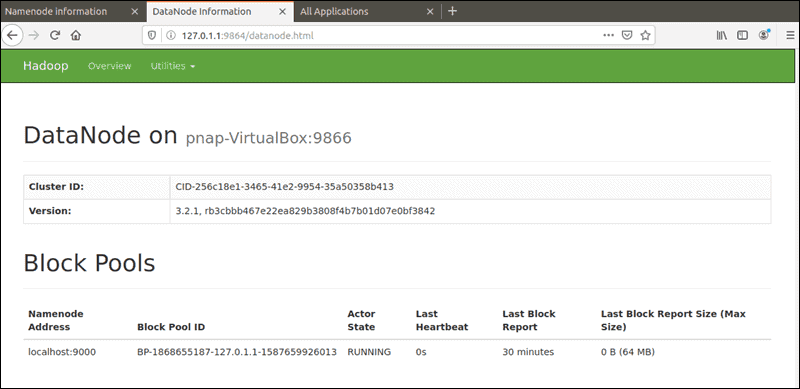Open the Library icon in toolbar
The height and width of the screenshot is (389, 800).
point(721,35)
